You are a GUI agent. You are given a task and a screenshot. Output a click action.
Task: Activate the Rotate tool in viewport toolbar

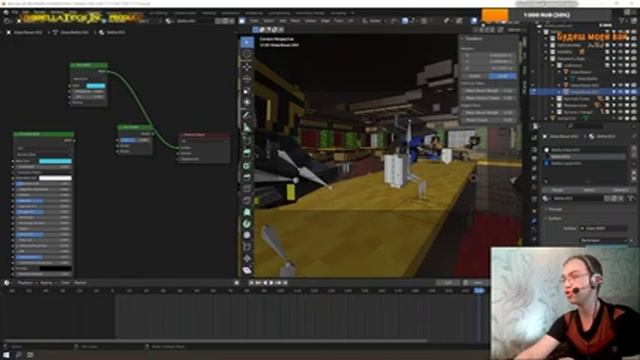point(247,78)
